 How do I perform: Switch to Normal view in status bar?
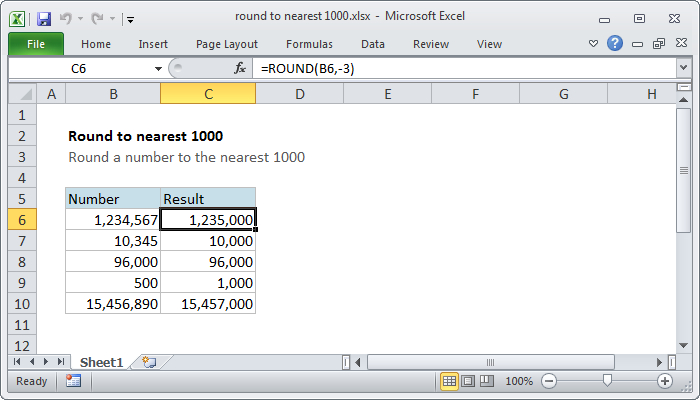pos(450,381)
